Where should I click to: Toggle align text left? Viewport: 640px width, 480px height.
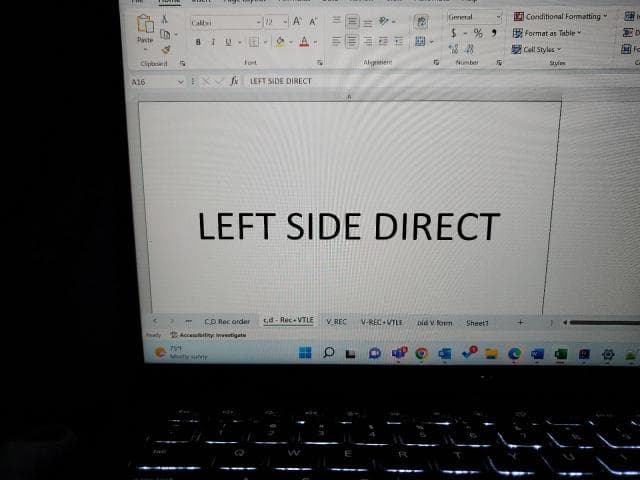[336, 41]
